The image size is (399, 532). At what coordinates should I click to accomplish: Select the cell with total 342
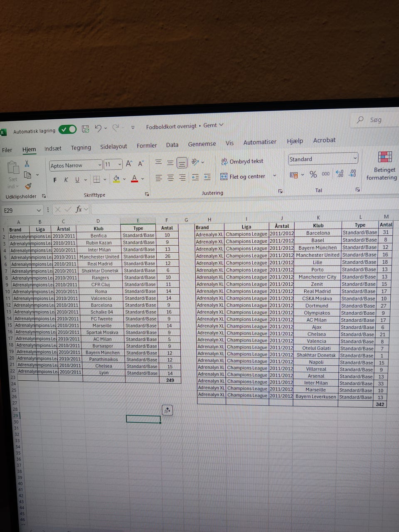click(x=380, y=404)
